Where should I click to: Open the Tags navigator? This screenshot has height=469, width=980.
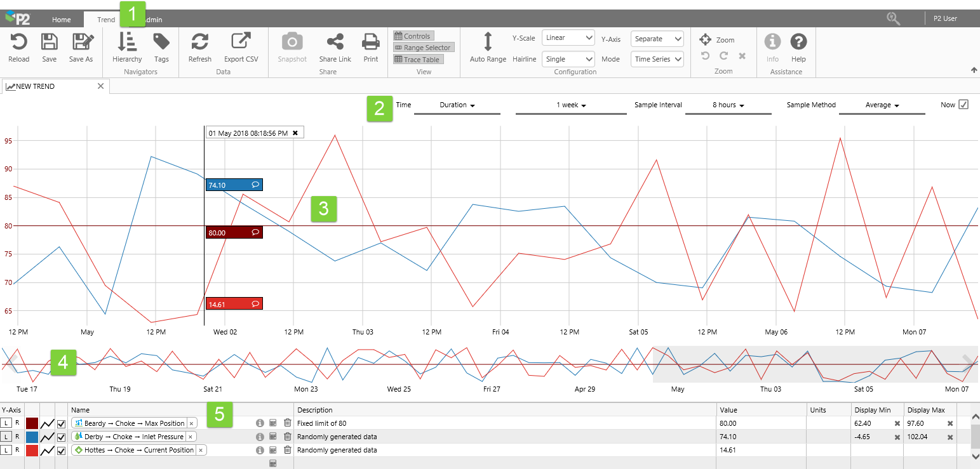161,42
